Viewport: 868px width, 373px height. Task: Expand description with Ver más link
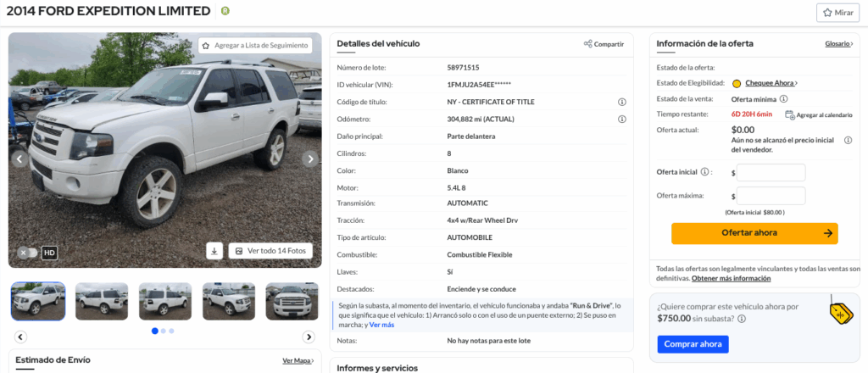[381, 325]
